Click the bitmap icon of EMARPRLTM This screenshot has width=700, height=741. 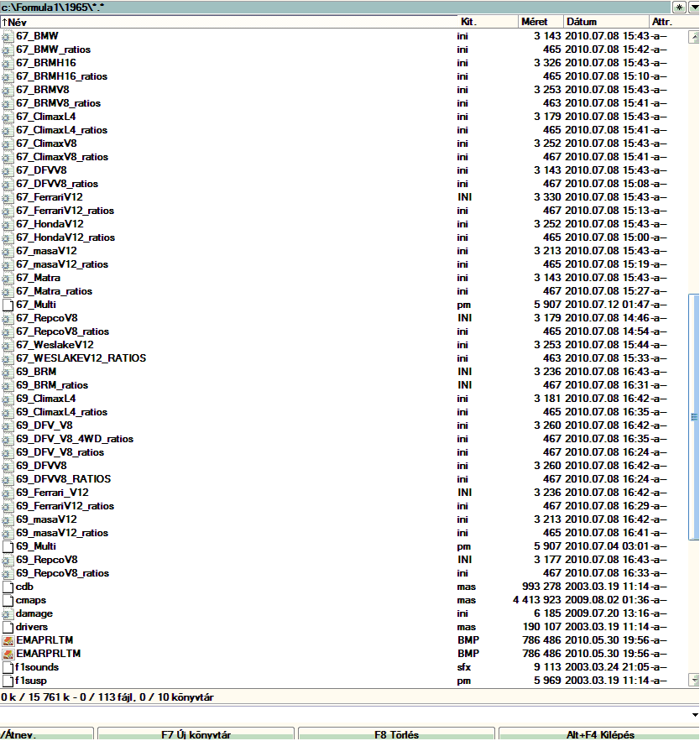[8, 654]
